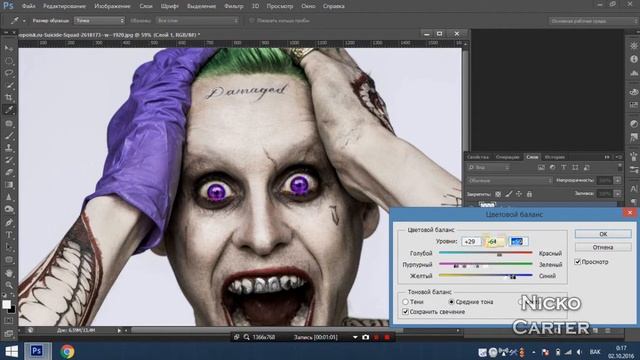Toggle Показать кольцо пробы checkbox
640x360 pixels.
pyautogui.click(x=251, y=20)
